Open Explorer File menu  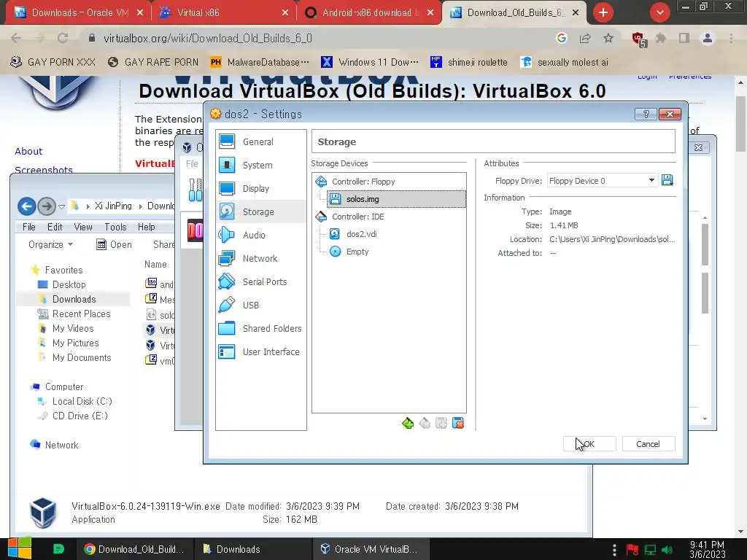tap(29, 227)
